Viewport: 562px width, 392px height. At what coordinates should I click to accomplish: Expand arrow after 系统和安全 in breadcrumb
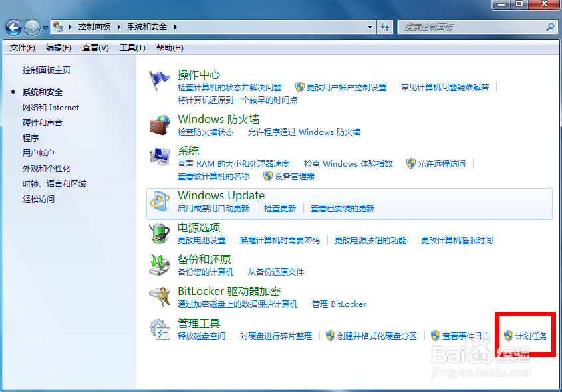176,27
